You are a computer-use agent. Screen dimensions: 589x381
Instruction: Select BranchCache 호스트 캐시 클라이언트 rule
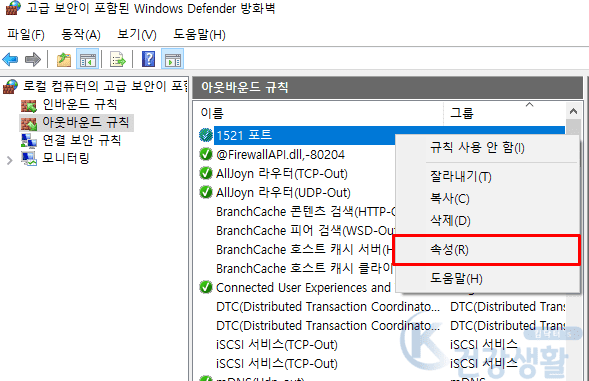coord(305,268)
